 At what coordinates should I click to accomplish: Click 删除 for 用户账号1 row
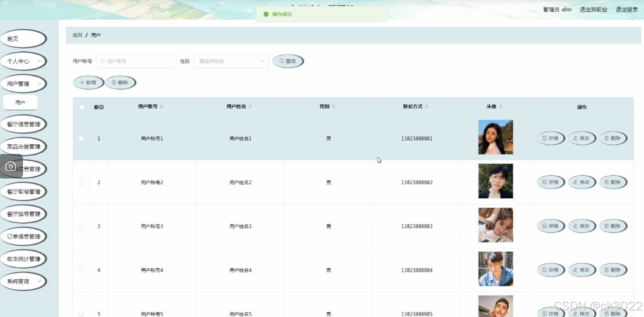[x=613, y=139]
